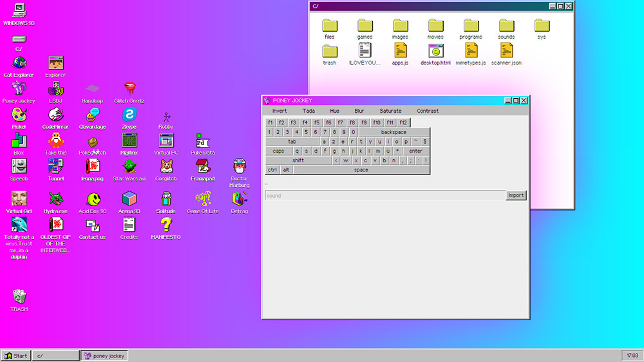Click the sound input field
The image size is (644, 362).
click(384, 195)
